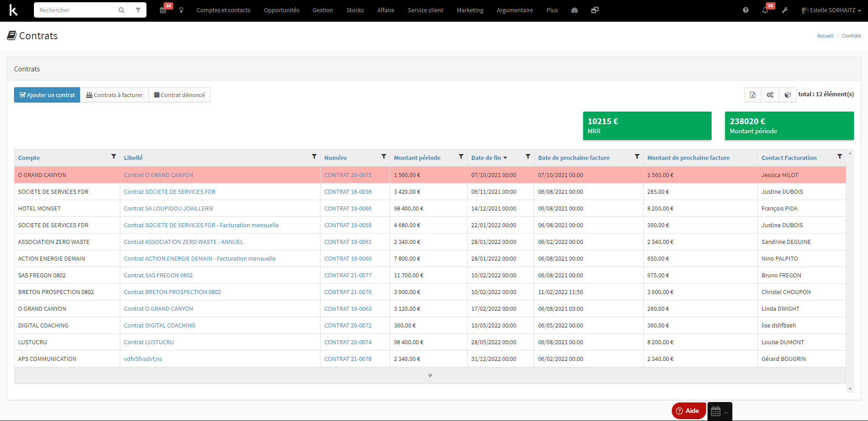
Task: Filter the Libellé column
Action: point(314,157)
